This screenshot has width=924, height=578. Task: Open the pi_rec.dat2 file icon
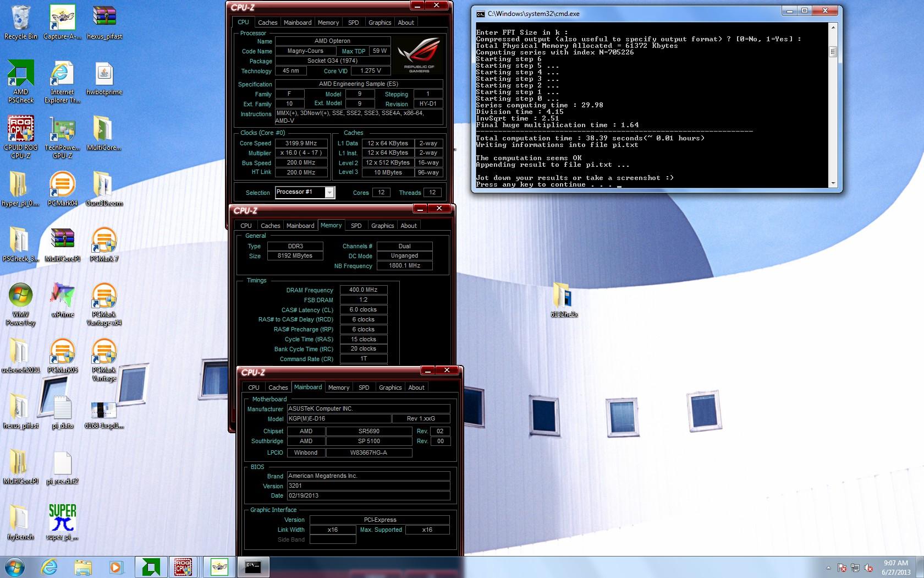pos(62,467)
